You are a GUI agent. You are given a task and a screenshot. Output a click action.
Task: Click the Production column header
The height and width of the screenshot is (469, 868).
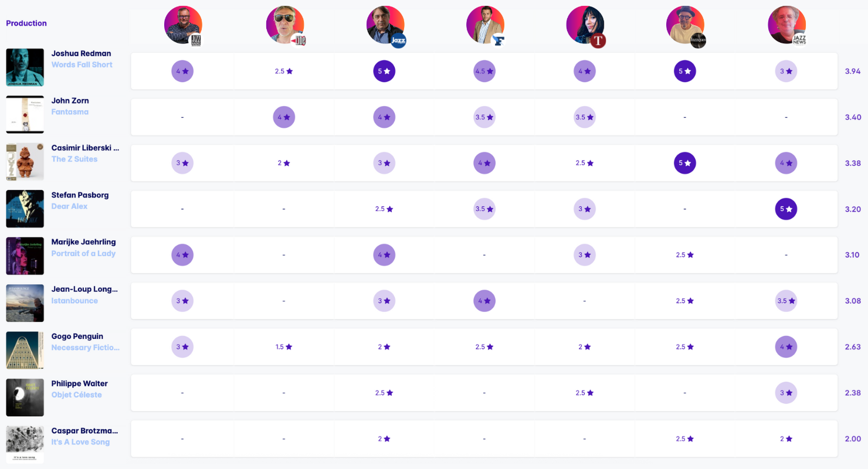pyautogui.click(x=26, y=23)
